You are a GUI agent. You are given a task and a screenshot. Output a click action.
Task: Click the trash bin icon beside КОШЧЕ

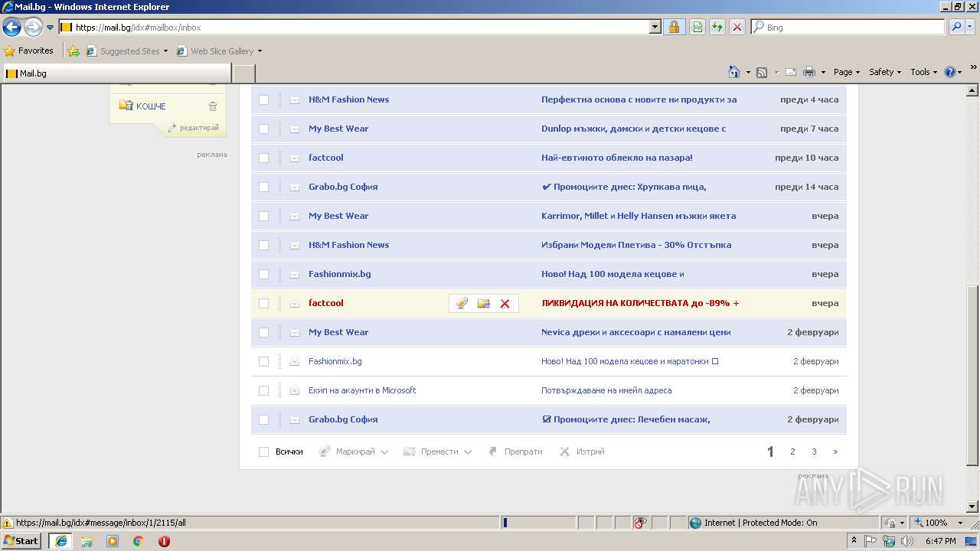tap(213, 106)
